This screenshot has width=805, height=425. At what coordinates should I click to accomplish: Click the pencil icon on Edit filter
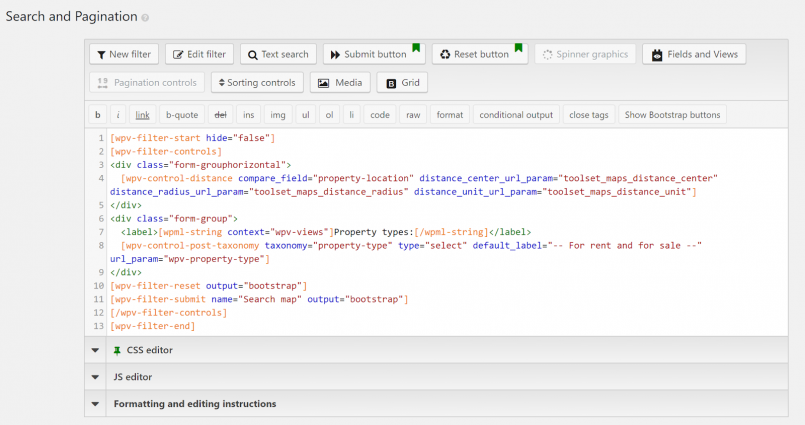point(178,55)
